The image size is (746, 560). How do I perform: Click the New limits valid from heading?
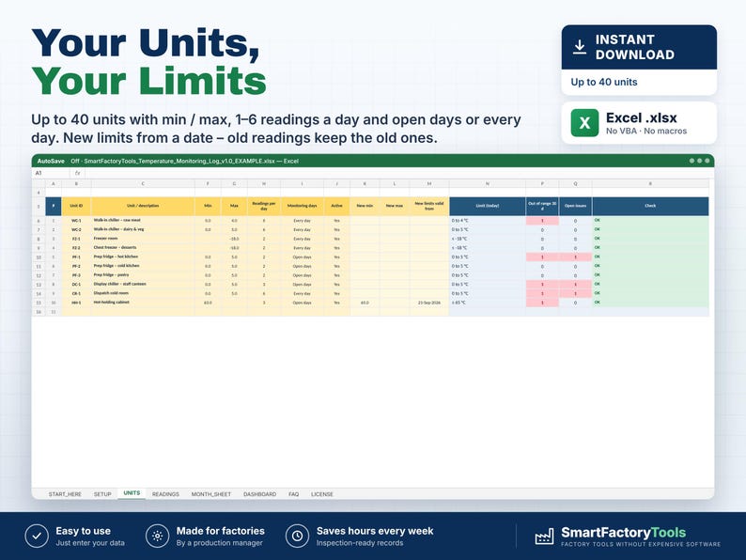(x=429, y=206)
